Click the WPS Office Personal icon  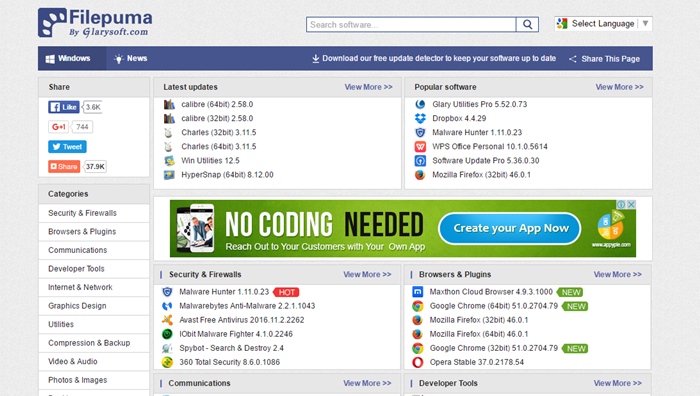(420, 146)
